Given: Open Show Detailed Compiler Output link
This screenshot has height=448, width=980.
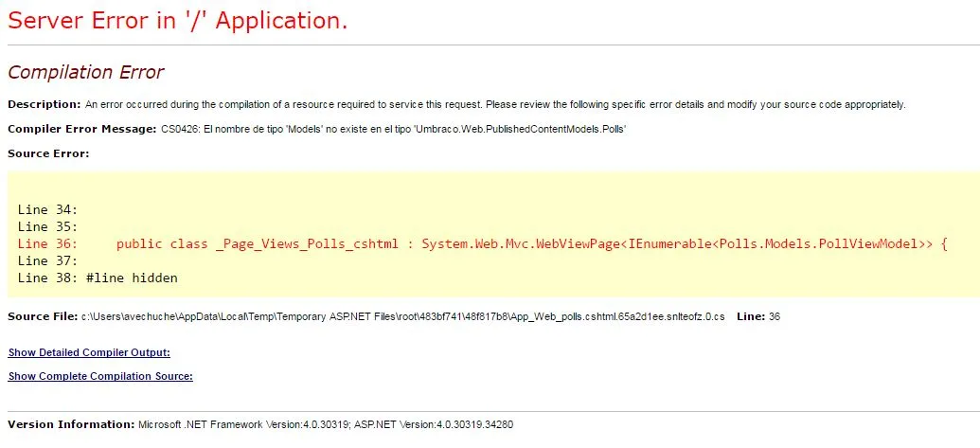Looking at the screenshot, I should [89, 352].
